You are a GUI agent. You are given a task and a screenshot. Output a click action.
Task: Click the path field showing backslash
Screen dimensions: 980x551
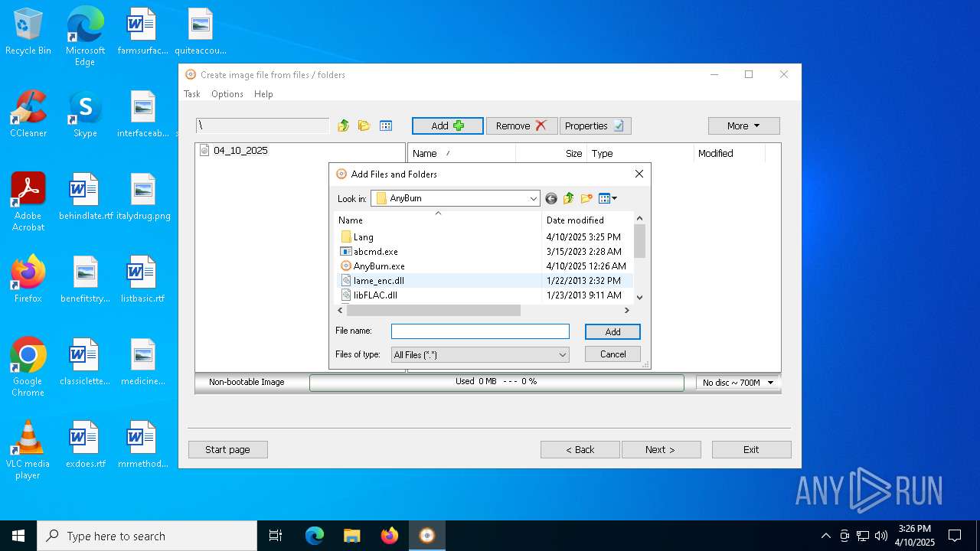pos(263,126)
